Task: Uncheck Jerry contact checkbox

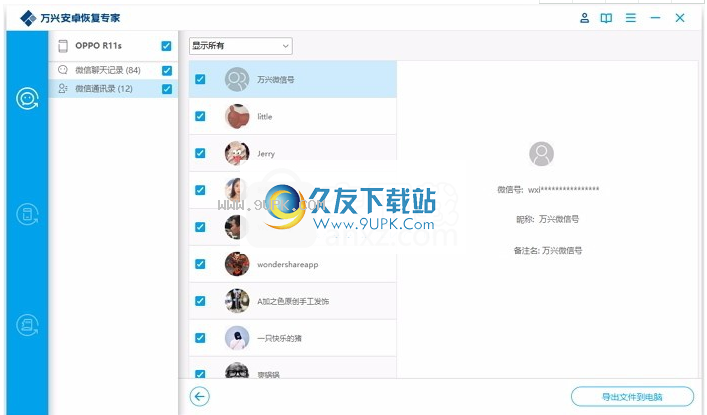Action: click(x=200, y=153)
